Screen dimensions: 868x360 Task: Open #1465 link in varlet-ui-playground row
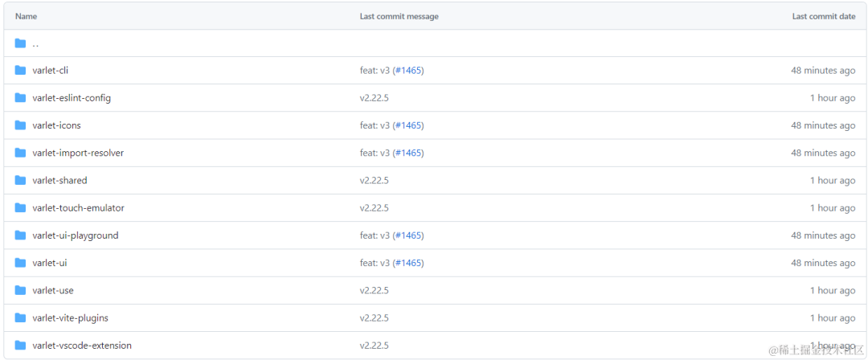pos(408,235)
